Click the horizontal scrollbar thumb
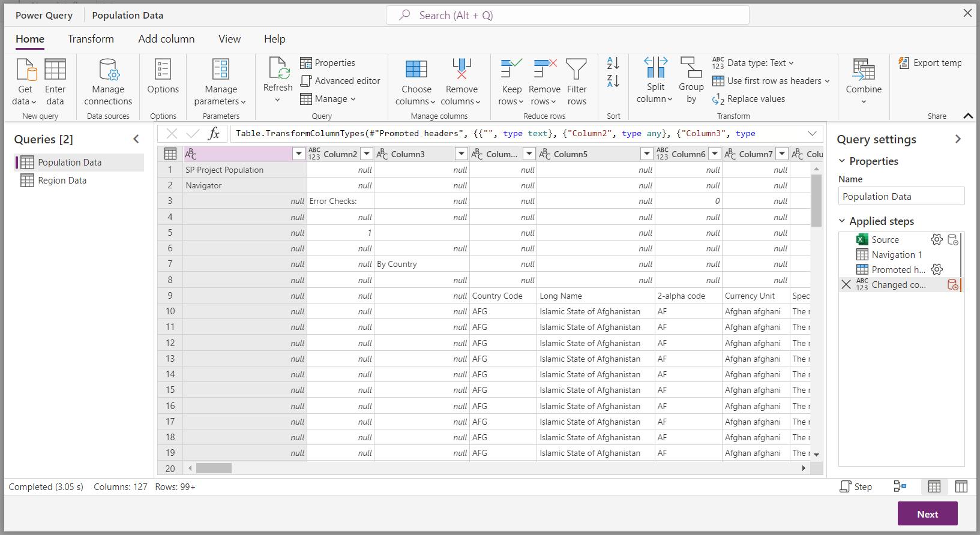980x535 pixels. (214, 468)
